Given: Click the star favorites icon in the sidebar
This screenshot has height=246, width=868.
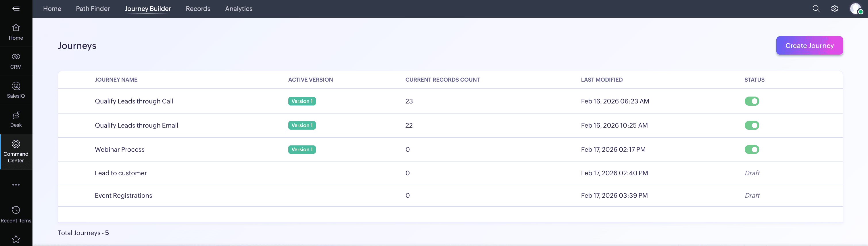Looking at the screenshot, I should (16, 239).
